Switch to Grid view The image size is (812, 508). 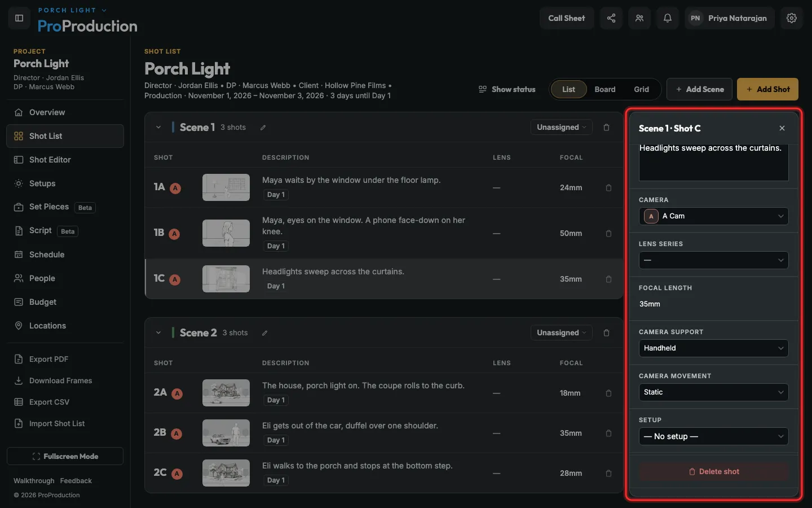coord(641,89)
